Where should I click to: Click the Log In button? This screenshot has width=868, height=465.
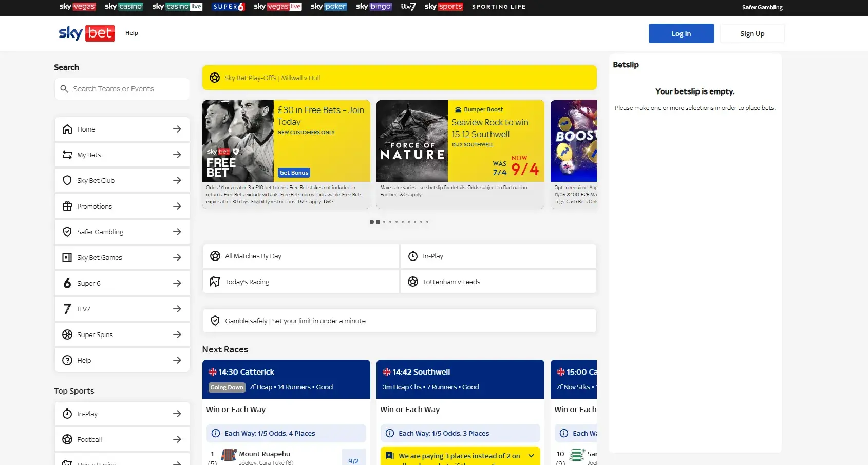(x=681, y=33)
